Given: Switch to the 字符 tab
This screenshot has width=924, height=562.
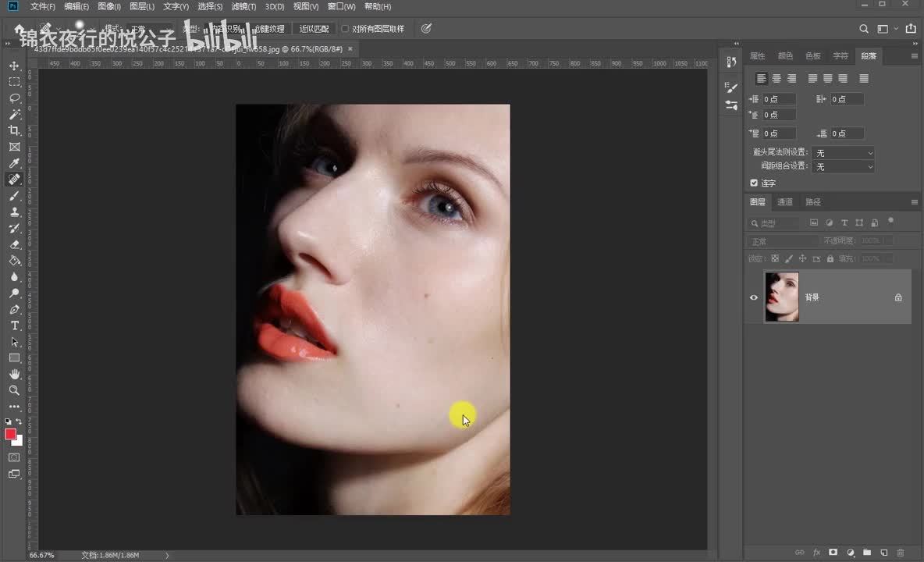Looking at the screenshot, I should click(840, 56).
